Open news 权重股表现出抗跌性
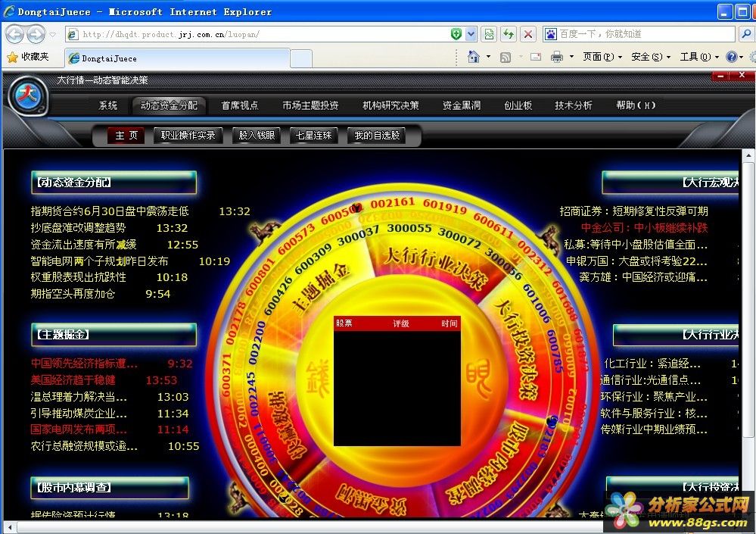 click(78, 277)
